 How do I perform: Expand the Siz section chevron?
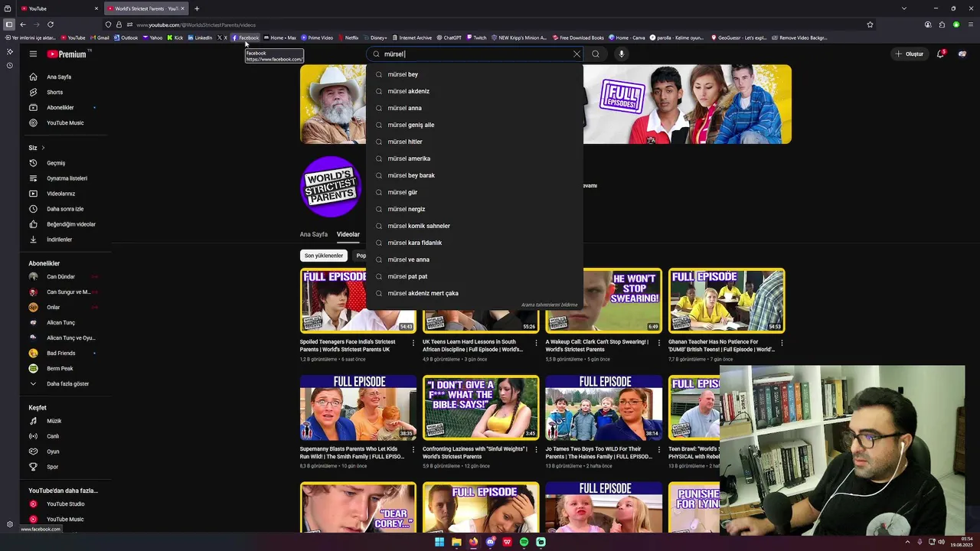[x=43, y=148]
